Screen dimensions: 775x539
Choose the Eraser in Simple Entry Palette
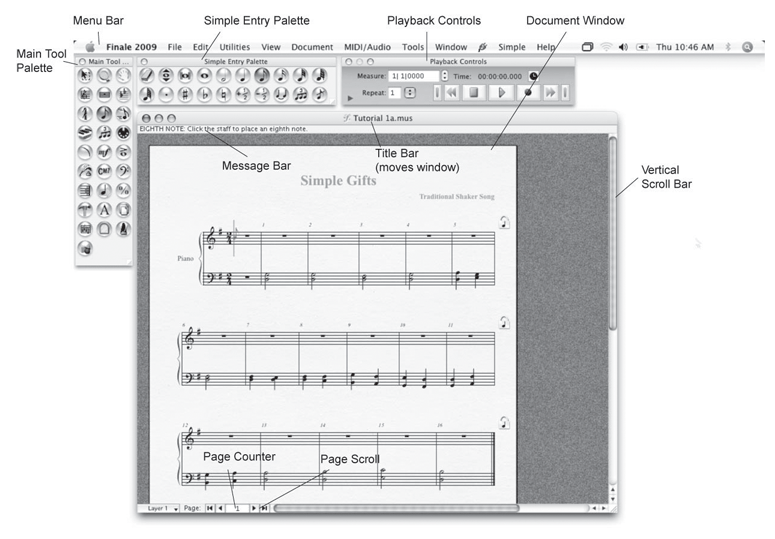tap(147, 76)
